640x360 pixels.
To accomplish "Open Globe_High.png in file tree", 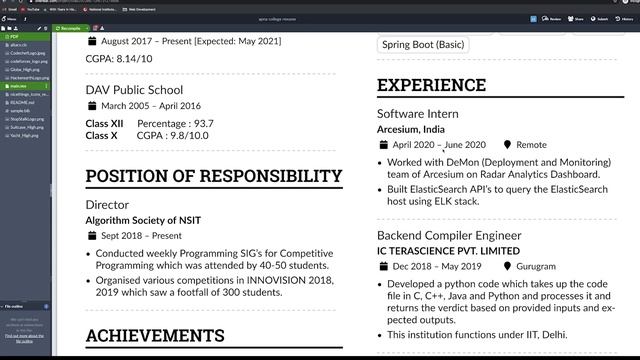I will (x=25, y=70).
